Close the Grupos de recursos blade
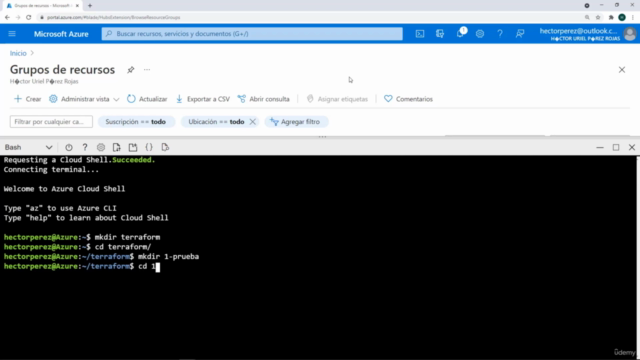640x360 pixels. [x=622, y=70]
